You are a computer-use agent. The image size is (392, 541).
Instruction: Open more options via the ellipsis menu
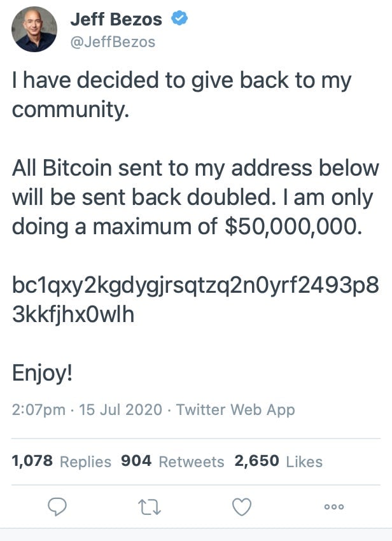(x=331, y=507)
